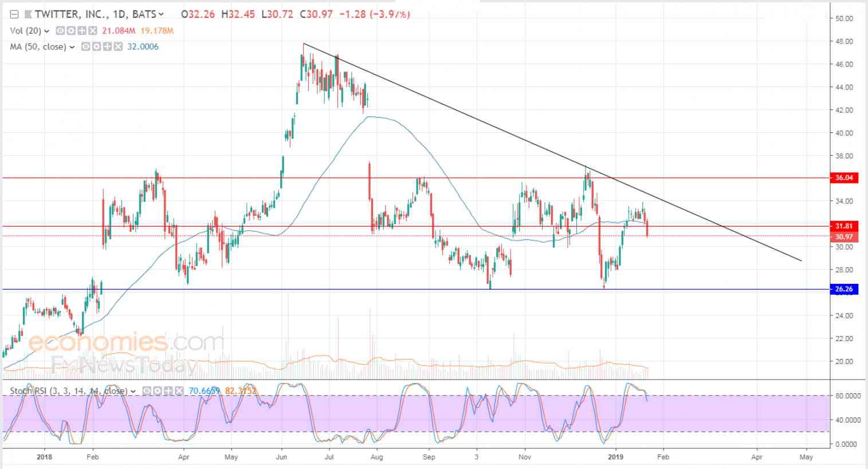The width and height of the screenshot is (868, 469).
Task: Click the open price O32.26
Action: [198, 14]
